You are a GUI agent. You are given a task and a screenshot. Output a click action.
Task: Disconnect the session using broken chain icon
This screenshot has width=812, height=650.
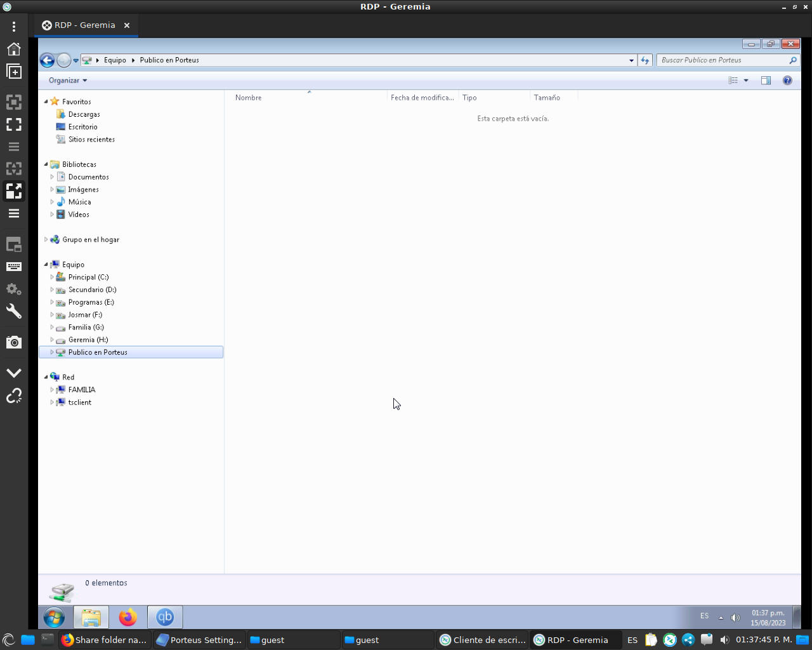click(x=14, y=395)
